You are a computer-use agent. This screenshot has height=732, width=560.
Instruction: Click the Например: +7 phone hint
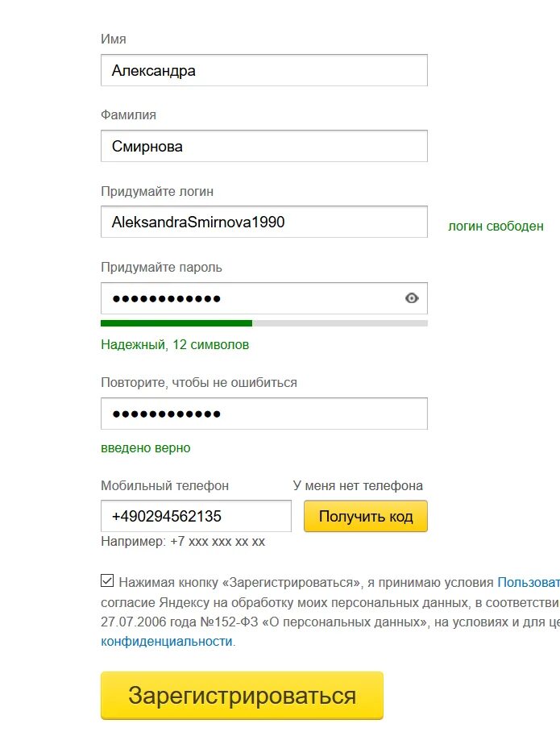[183, 542]
